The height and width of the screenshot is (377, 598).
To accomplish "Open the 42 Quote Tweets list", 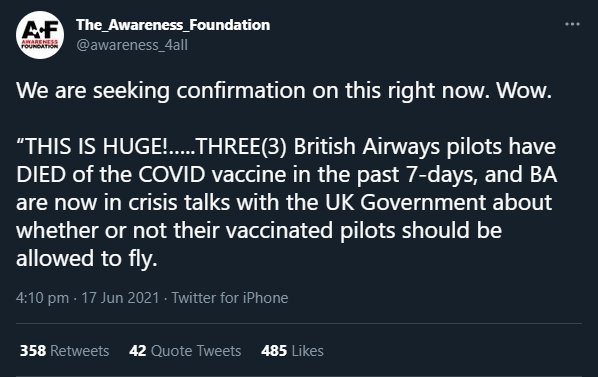I will point(185,351).
